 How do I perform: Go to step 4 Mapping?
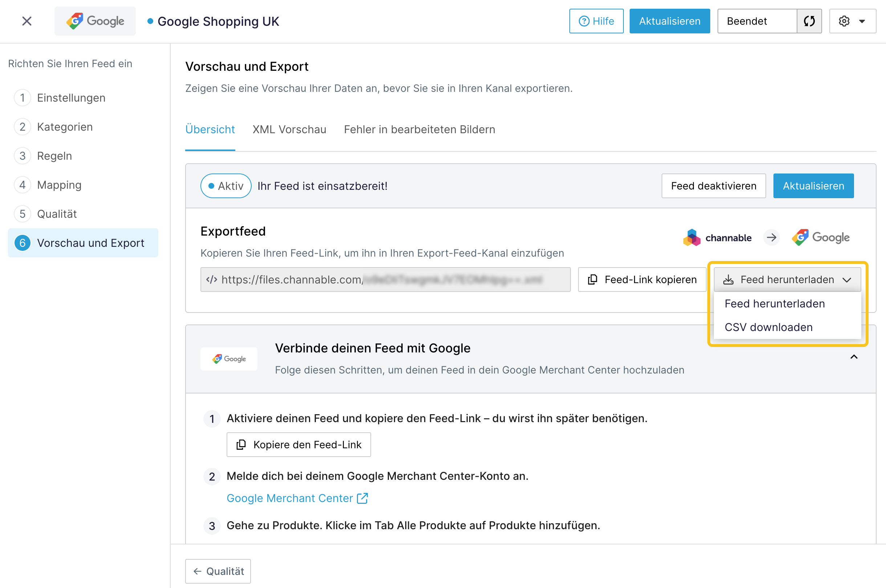click(48, 185)
